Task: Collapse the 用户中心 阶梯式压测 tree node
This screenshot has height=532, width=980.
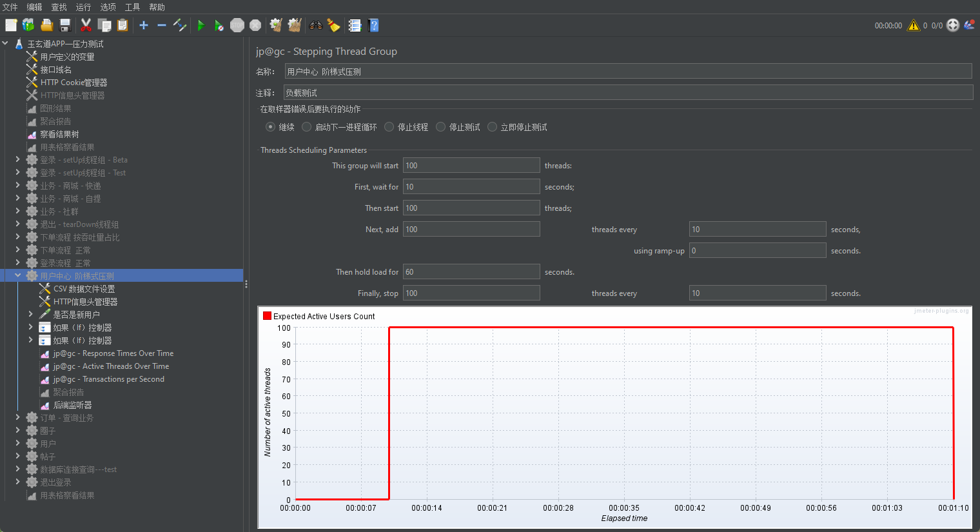Action: pyautogui.click(x=18, y=276)
